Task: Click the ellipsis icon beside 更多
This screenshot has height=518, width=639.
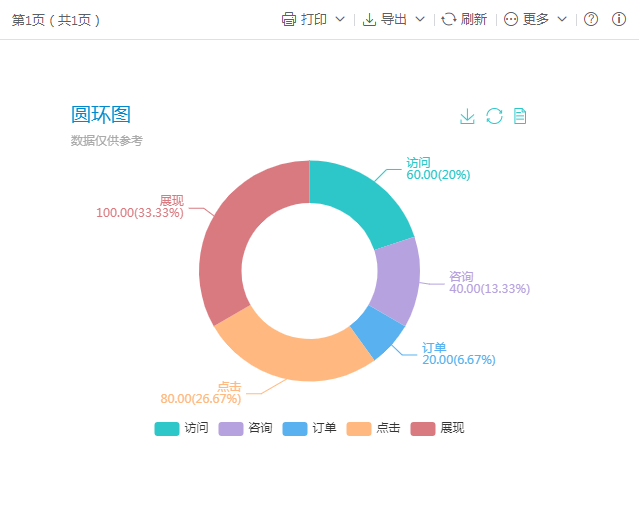Action: point(511,19)
